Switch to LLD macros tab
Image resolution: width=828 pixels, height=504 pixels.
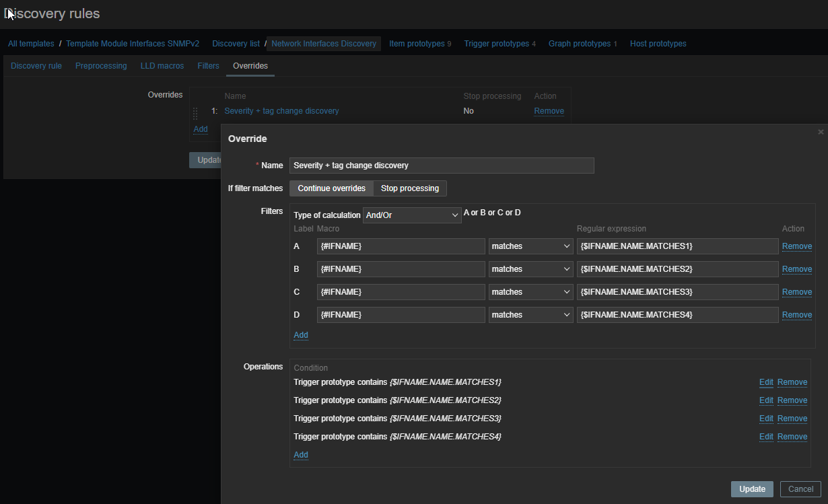[x=162, y=66]
